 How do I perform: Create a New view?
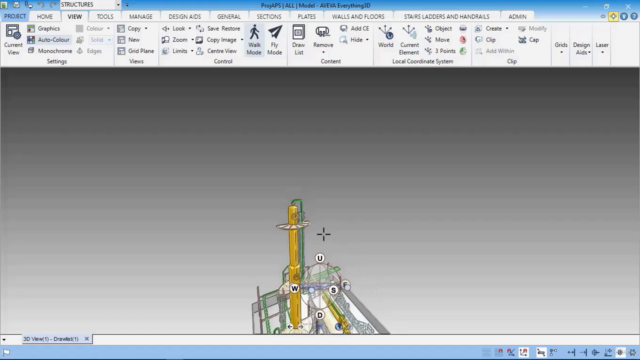[129, 40]
